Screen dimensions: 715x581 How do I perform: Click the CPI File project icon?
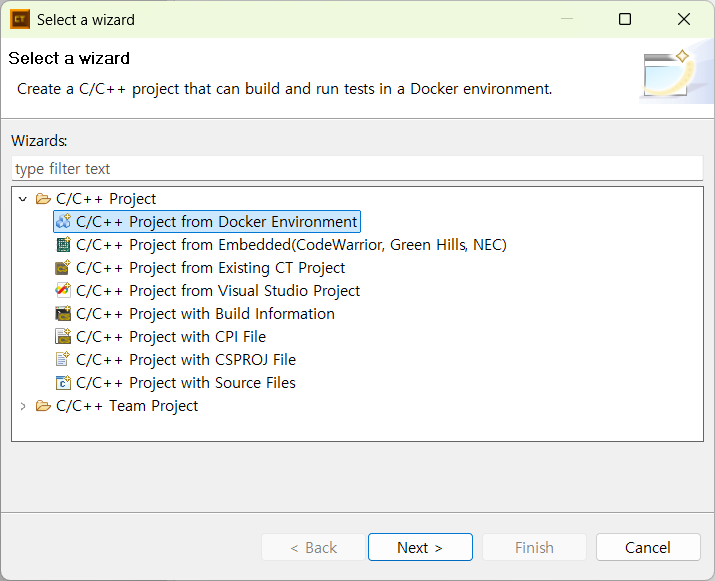pos(63,337)
